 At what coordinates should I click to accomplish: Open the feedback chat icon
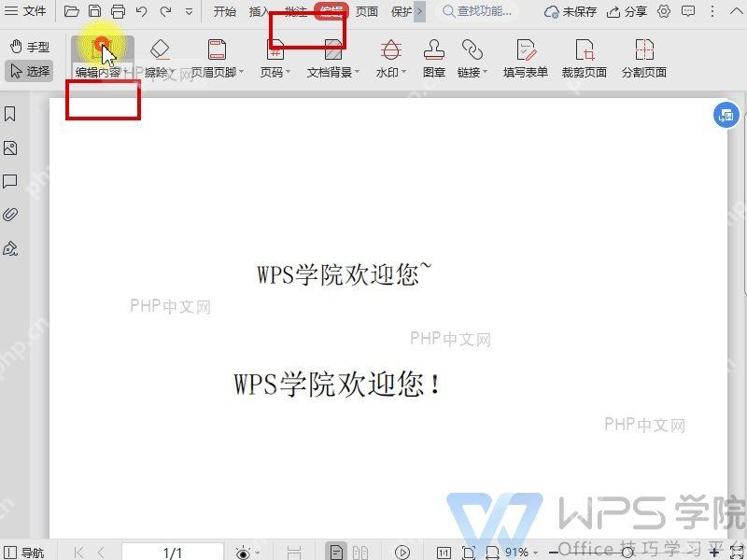[688, 11]
